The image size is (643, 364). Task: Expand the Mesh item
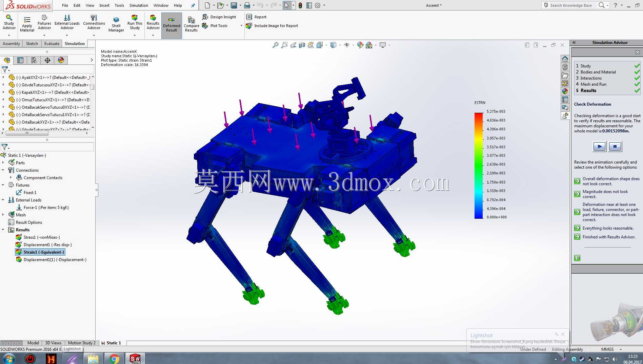[3, 215]
